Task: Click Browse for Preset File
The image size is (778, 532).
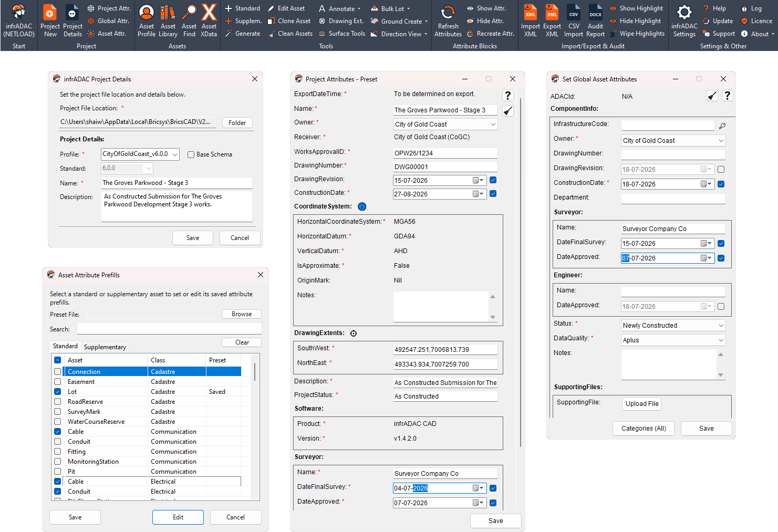Action: [242, 314]
